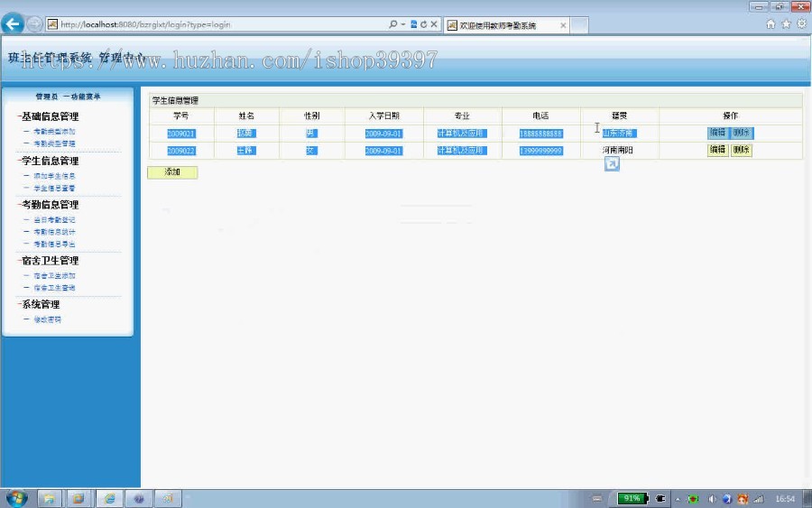Click student number cell 2009022
The width and height of the screenshot is (812, 508).
coord(180,151)
